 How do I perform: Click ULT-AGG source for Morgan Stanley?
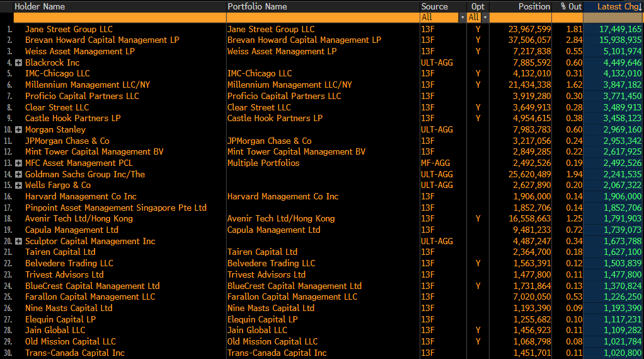tap(437, 130)
